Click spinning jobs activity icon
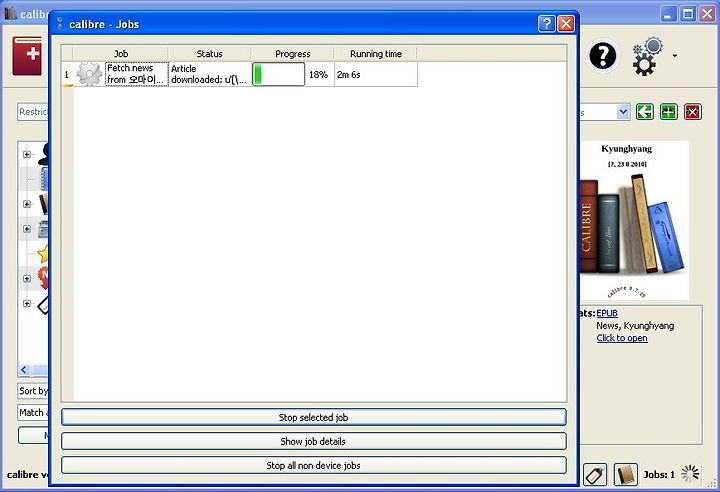Screen dimensions: 720x492 [690, 474]
